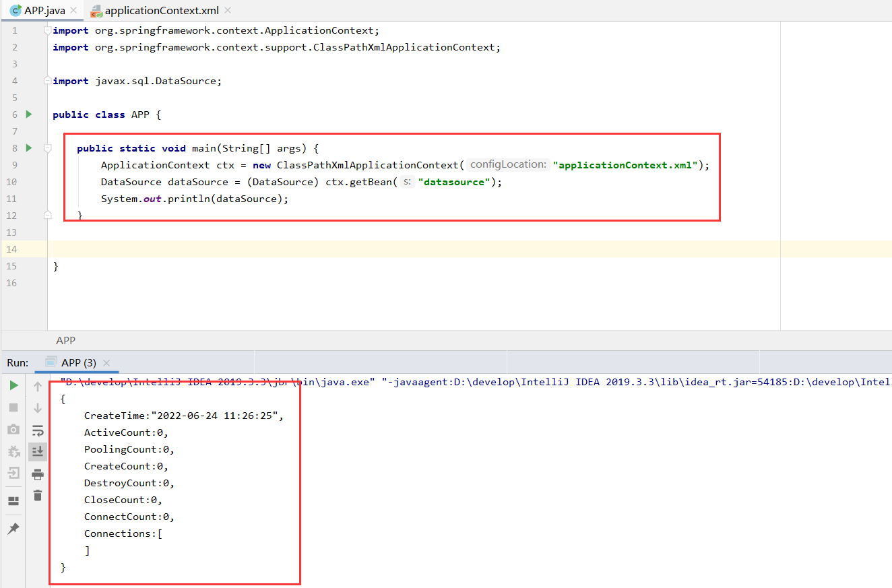The image size is (892, 588).
Task: Close the APP (3) run tab
Action: pos(106,363)
